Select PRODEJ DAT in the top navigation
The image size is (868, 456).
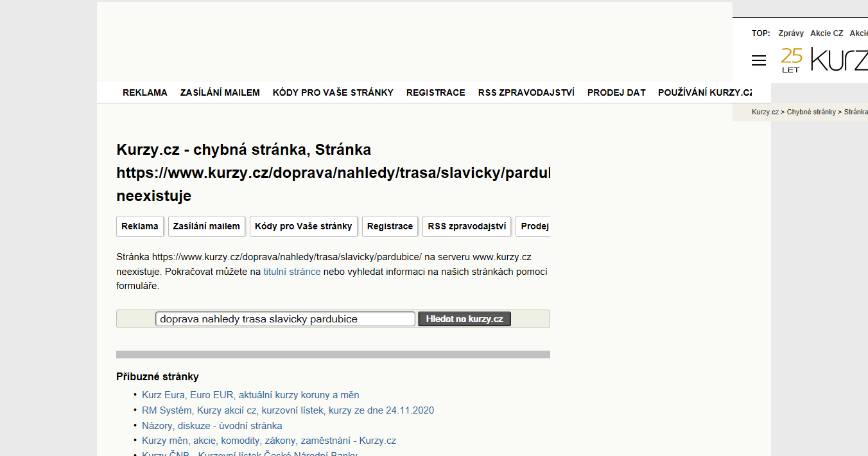pyautogui.click(x=616, y=92)
